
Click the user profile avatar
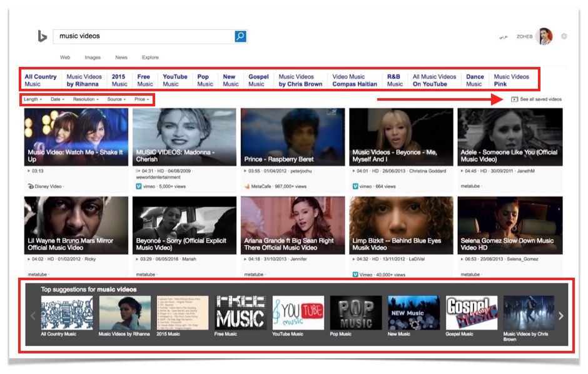point(544,36)
